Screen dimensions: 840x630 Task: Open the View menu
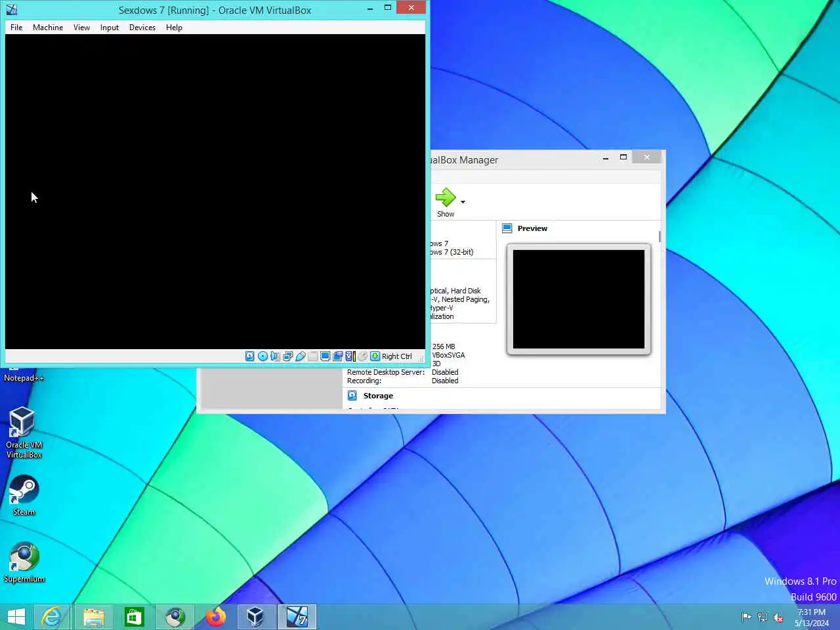81,28
